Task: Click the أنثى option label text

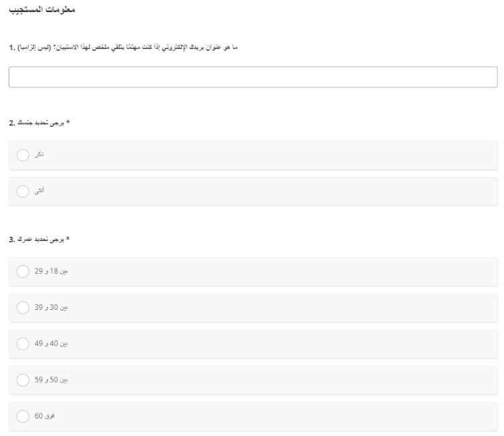Action: point(39,191)
